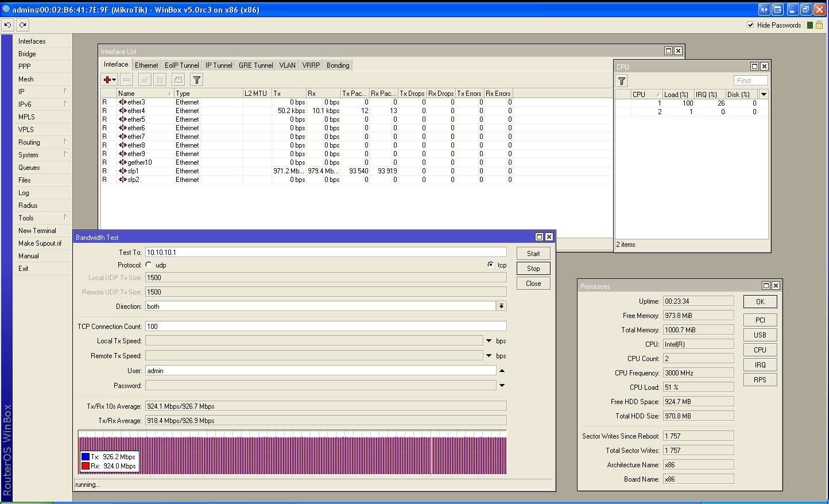Click the comment icon in Interface List toolbar
Image resolution: width=829 pixels, height=504 pixels.
178,80
